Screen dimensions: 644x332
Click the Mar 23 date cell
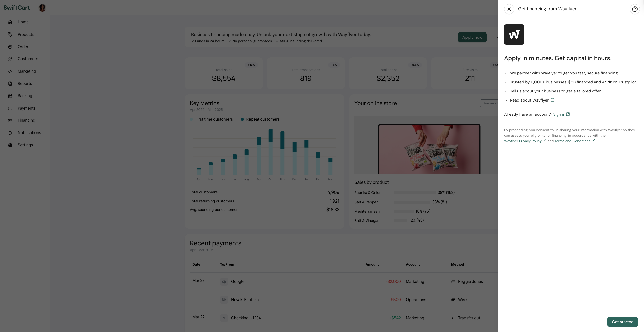click(198, 281)
